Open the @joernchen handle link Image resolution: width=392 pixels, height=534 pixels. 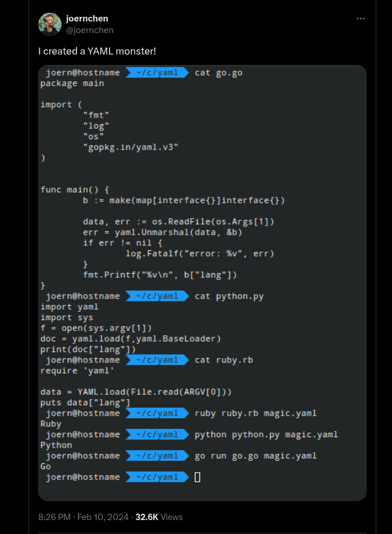[89, 30]
